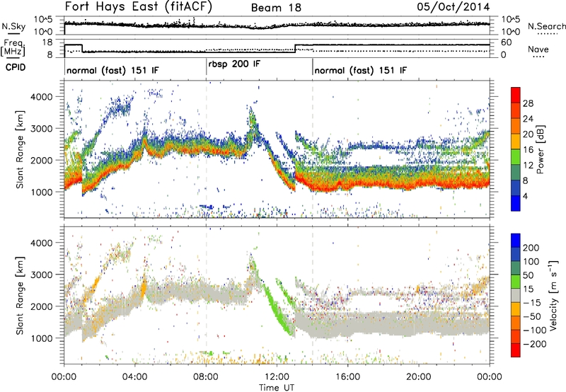Viewport: 566px width, 392px height.
Task: Click the '50' value on the velocity scale
Action: (x=528, y=275)
